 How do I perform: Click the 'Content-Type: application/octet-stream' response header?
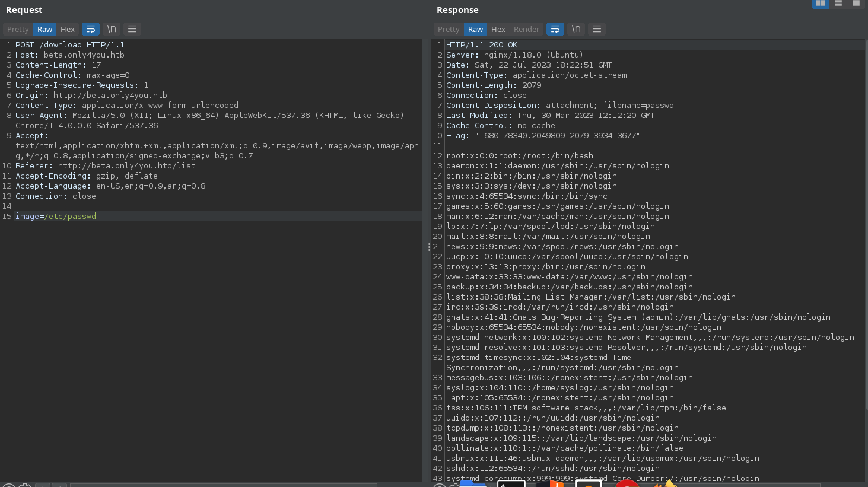pyautogui.click(x=536, y=75)
